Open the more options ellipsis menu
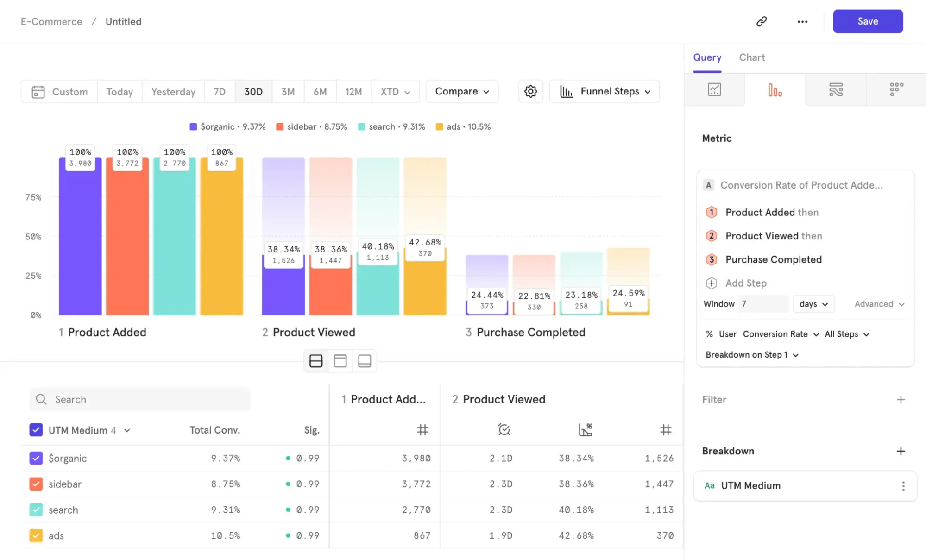 click(802, 21)
